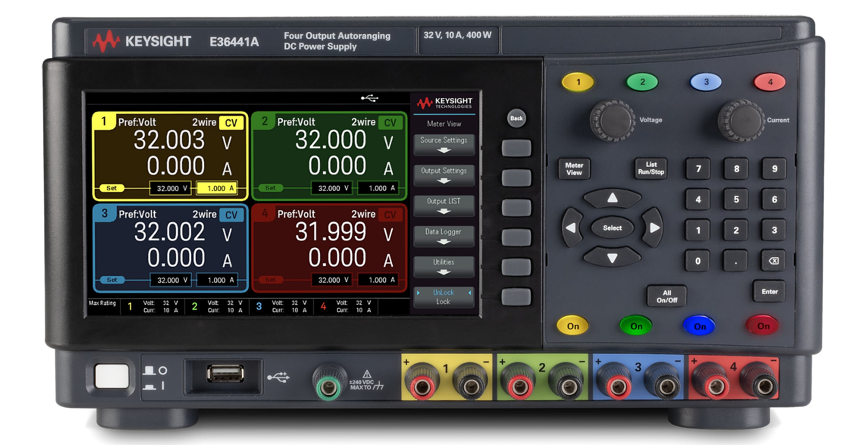Tap the up arrow navigation key
Image resolution: width=868 pixels, height=445 pixels.
click(612, 198)
